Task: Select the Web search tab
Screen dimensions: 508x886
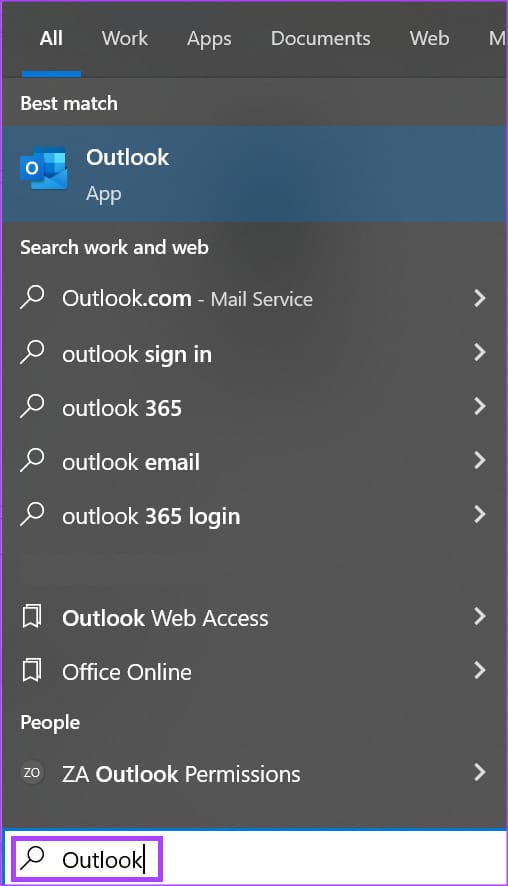Action: (429, 38)
